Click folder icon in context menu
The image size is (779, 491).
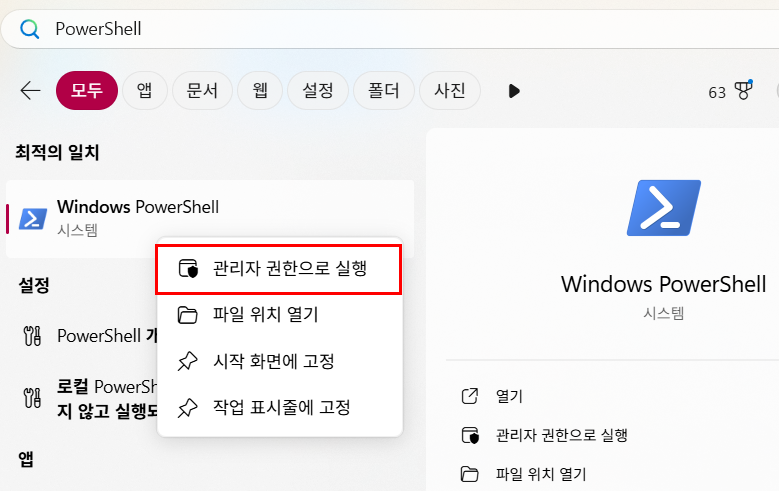point(187,315)
